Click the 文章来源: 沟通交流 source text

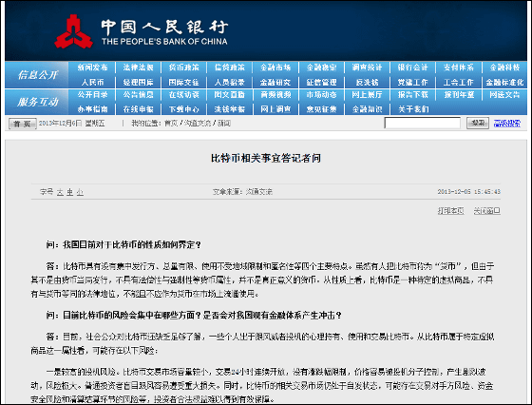242,192
